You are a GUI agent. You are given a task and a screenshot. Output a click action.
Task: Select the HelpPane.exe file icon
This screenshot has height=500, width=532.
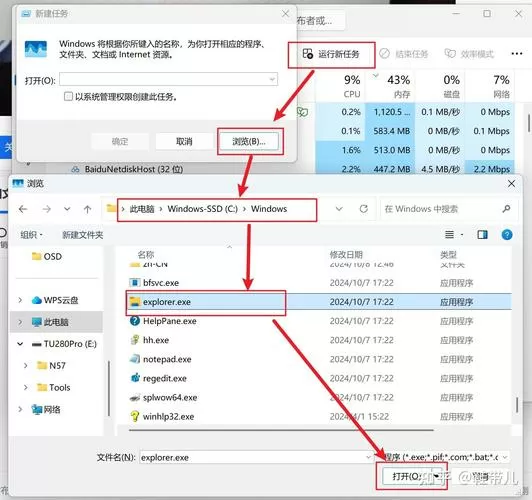[x=135, y=321]
